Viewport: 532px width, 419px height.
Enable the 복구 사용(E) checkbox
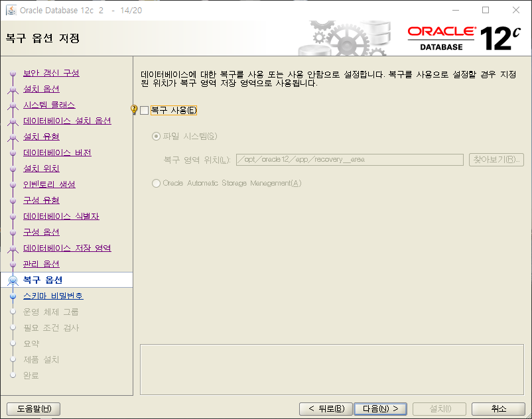pos(145,110)
